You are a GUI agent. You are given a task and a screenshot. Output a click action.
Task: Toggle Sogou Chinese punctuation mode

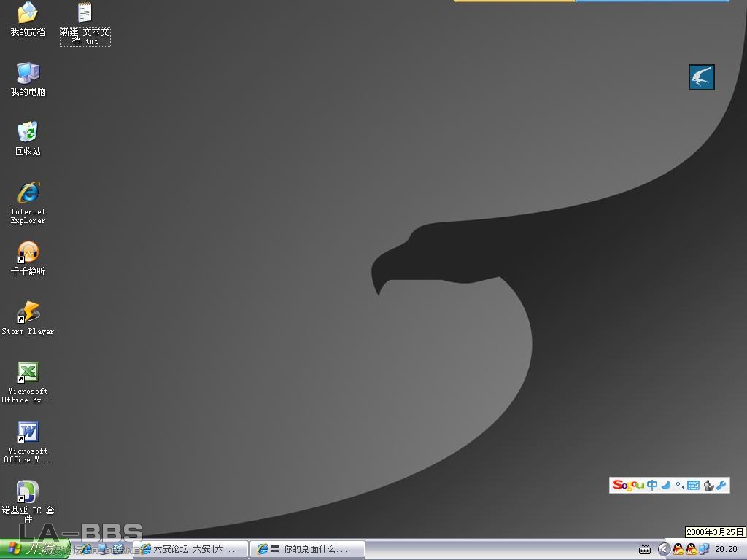coord(678,485)
